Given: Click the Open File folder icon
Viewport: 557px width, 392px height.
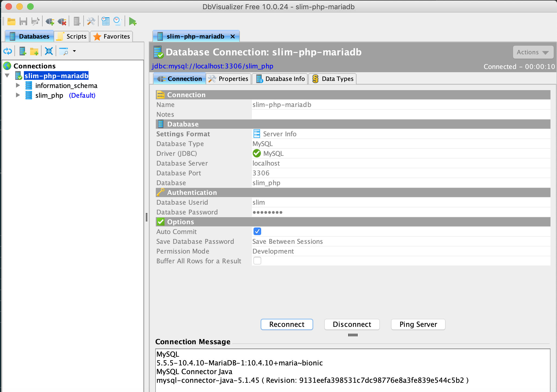Looking at the screenshot, I should (11, 21).
